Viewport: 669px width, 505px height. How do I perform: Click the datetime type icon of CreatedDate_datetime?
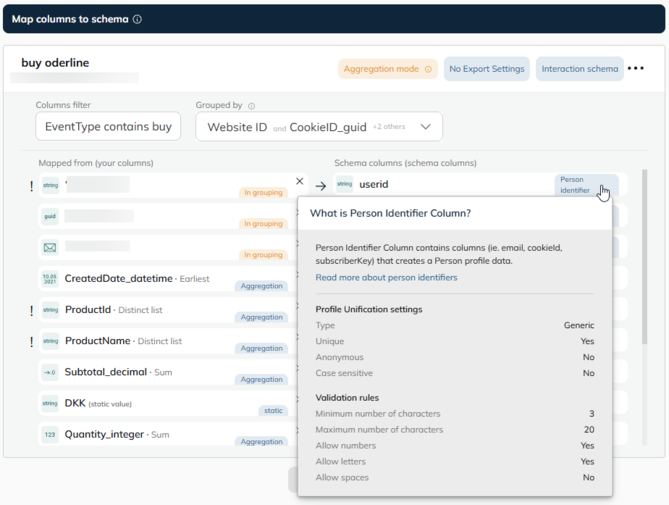[50, 279]
